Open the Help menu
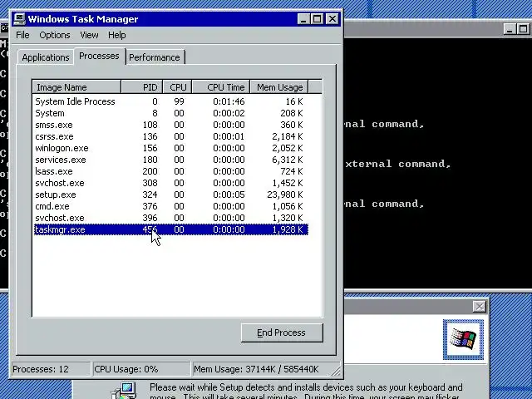 (x=117, y=35)
